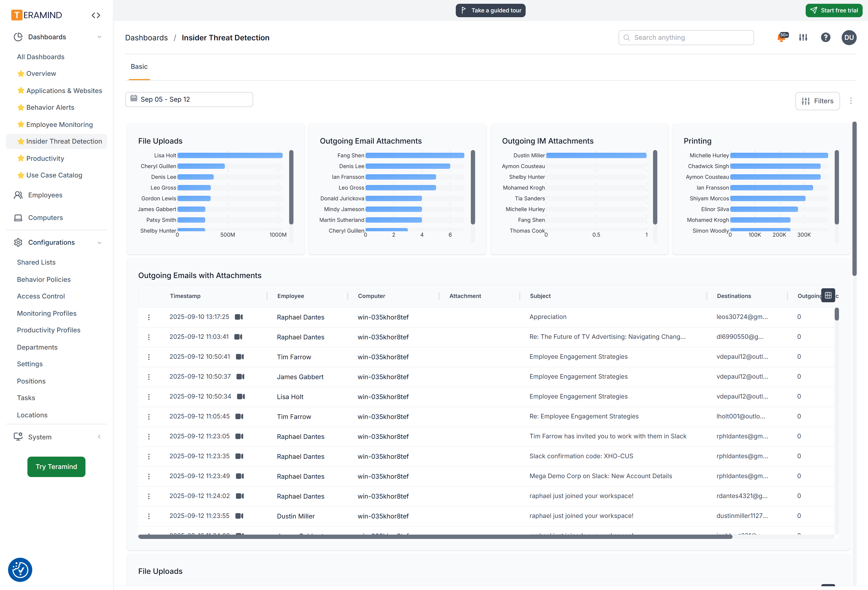Click the Try Teramind button

click(56, 467)
